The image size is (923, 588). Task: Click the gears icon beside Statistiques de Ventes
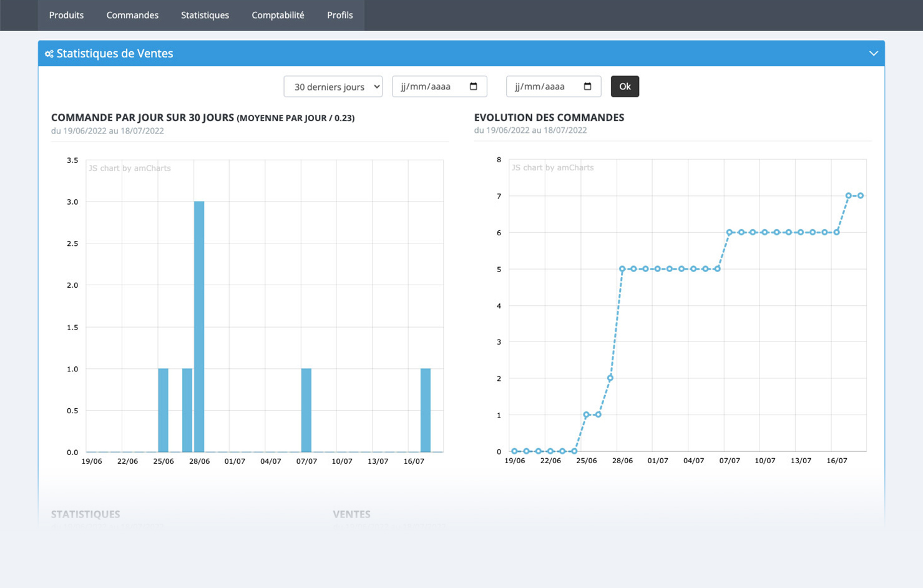click(x=49, y=54)
